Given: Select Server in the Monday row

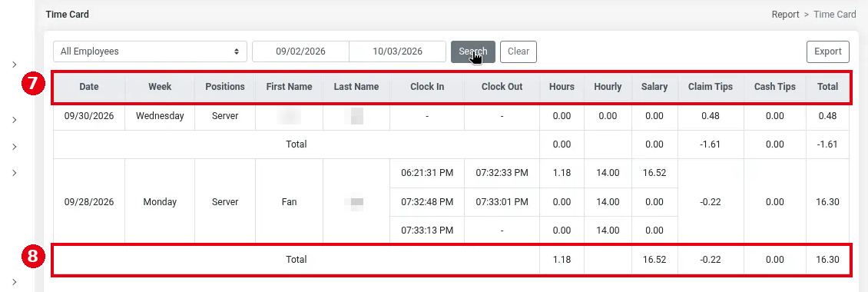Looking at the screenshot, I should [225, 201].
